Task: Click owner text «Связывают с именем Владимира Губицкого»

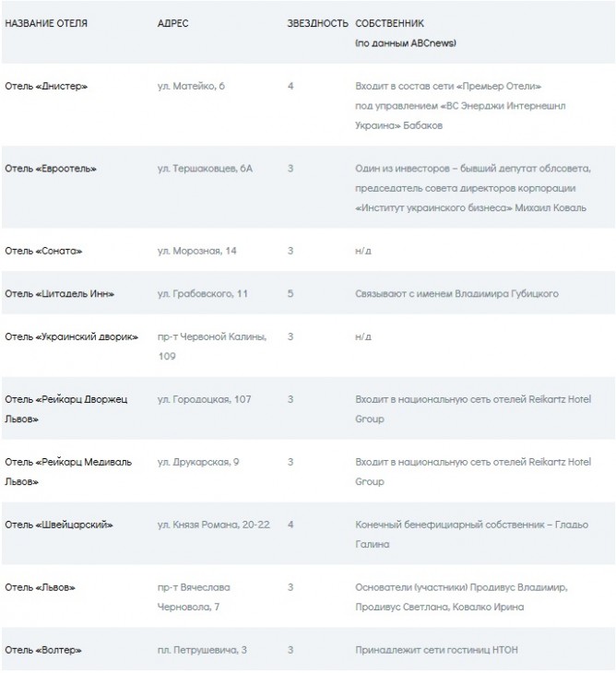Action: tap(456, 294)
